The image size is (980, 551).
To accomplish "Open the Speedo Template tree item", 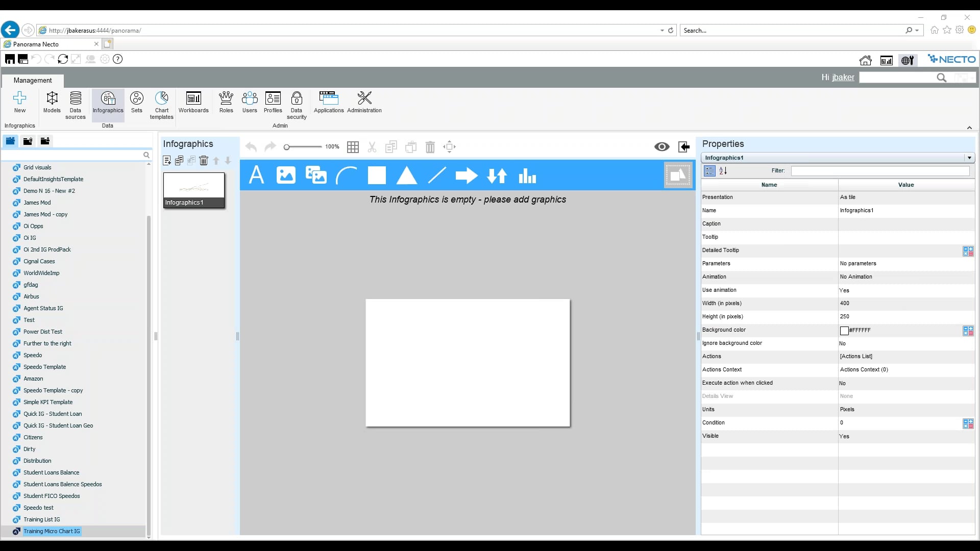I will [x=44, y=367].
